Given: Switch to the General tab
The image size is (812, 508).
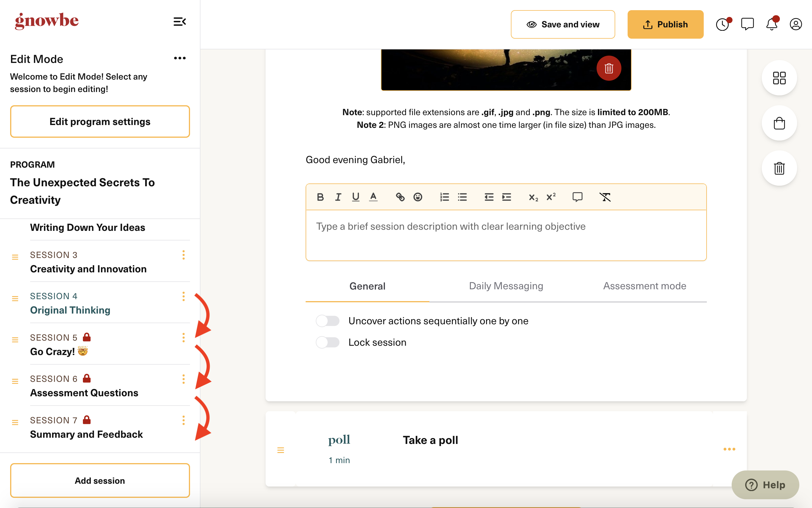Looking at the screenshot, I should coord(367,286).
